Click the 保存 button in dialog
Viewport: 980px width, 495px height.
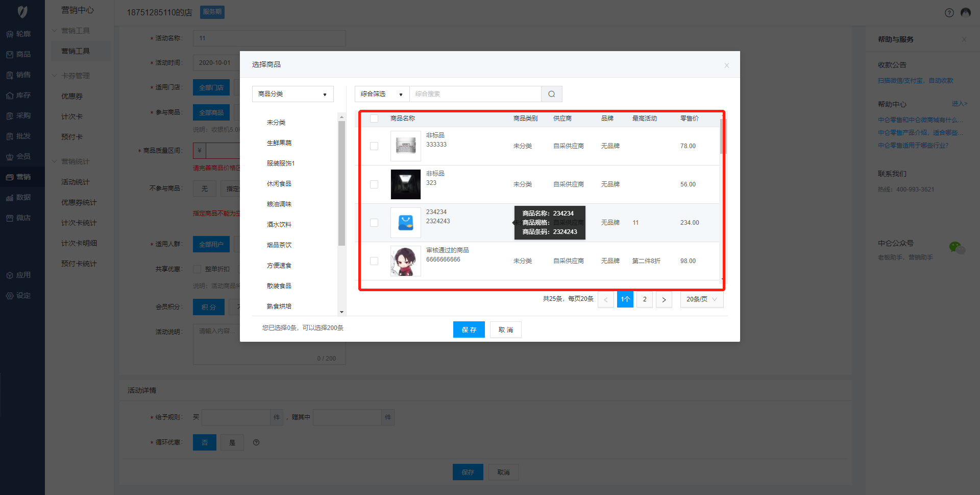point(469,330)
